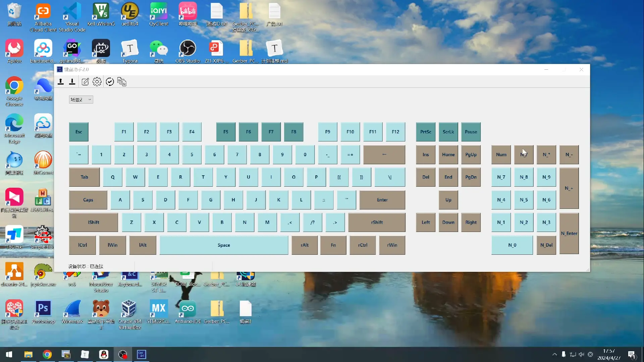
Task: Open File Explorer from taskbar
Action: pos(28,354)
